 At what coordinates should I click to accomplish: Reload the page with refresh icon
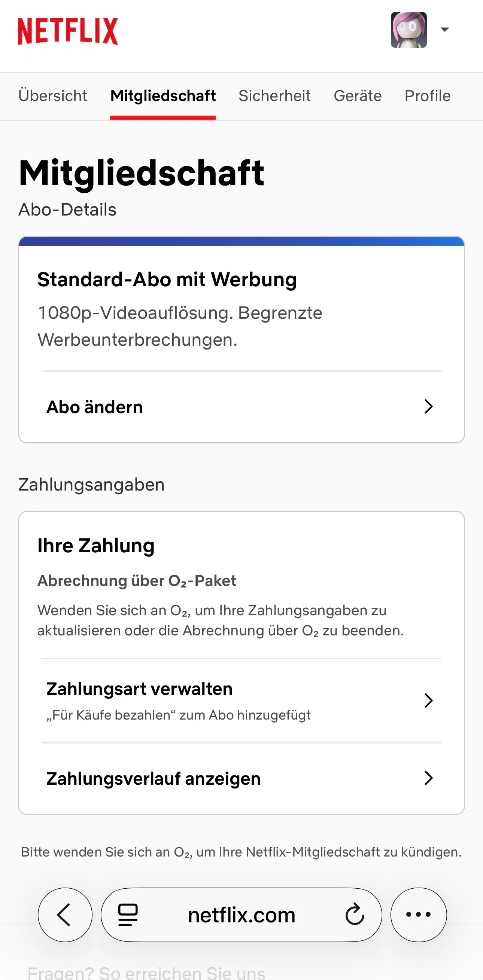355,915
